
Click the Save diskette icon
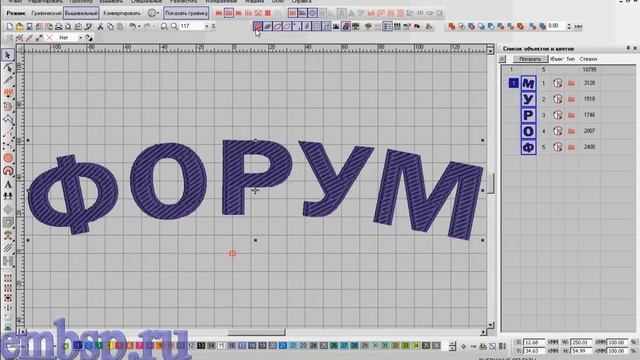[29, 27]
